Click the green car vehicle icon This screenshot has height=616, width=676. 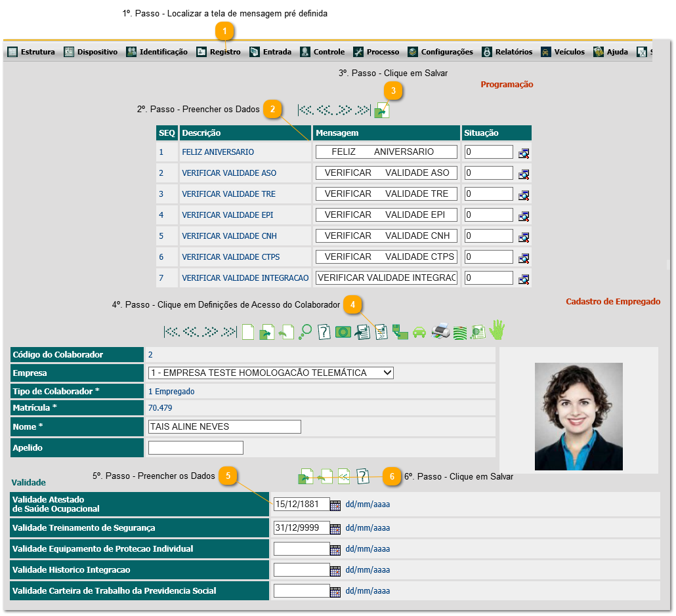coord(419,333)
